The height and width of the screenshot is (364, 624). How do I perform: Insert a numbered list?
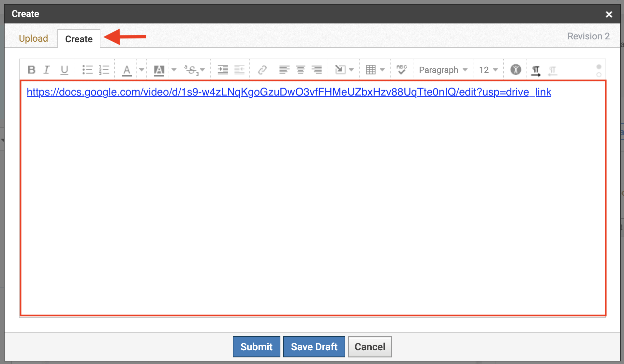[x=104, y=70]
